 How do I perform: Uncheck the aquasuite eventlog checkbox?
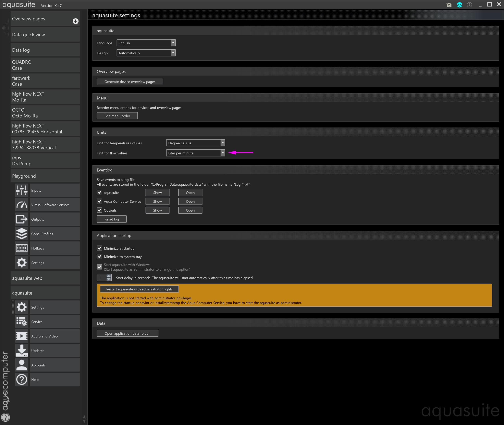tap(100, 192)
